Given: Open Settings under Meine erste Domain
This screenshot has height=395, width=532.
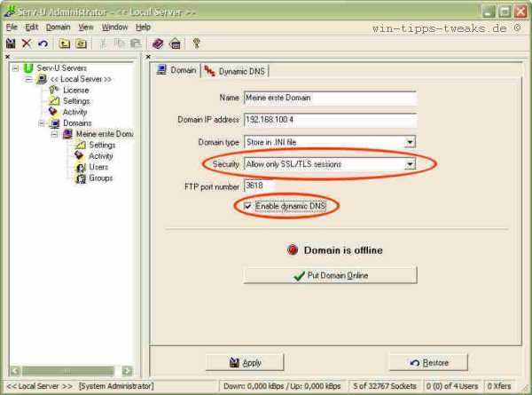Looking at the screenshot, I should [x=102, y=145].
